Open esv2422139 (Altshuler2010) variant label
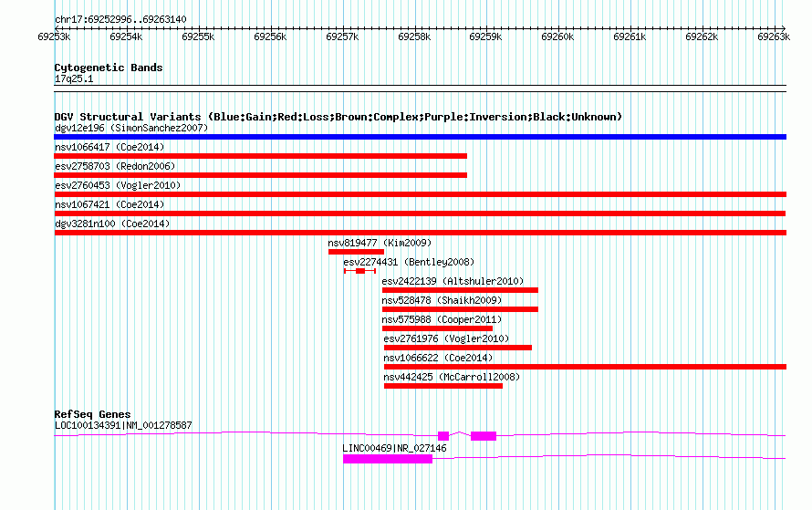 pos(453,281)
